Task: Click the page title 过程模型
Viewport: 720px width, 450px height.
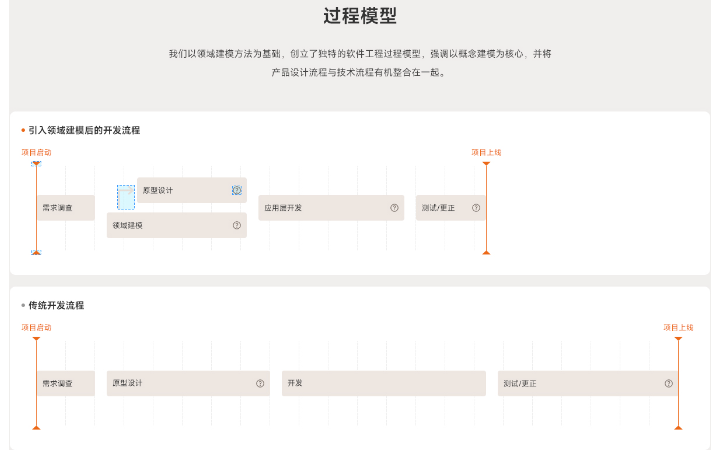Action: tap(360, 16)
